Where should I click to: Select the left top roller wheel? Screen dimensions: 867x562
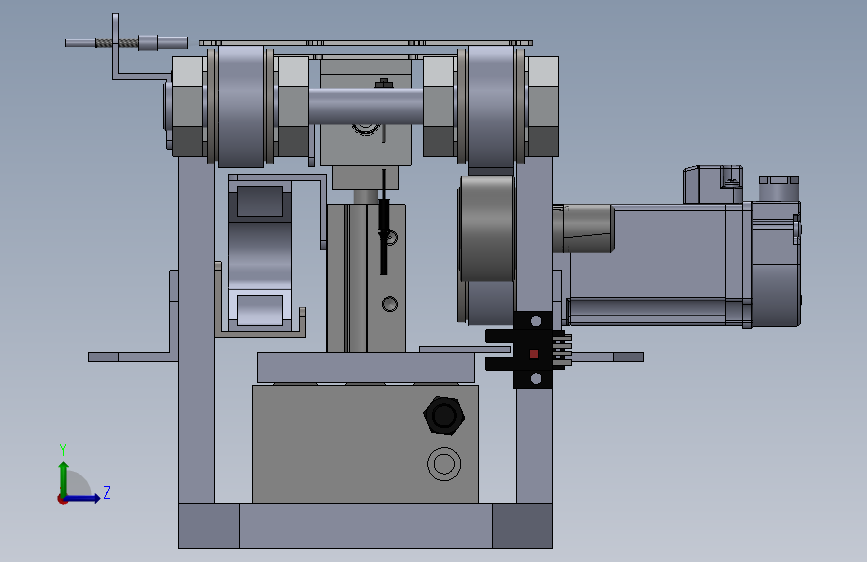pos(241,106)
